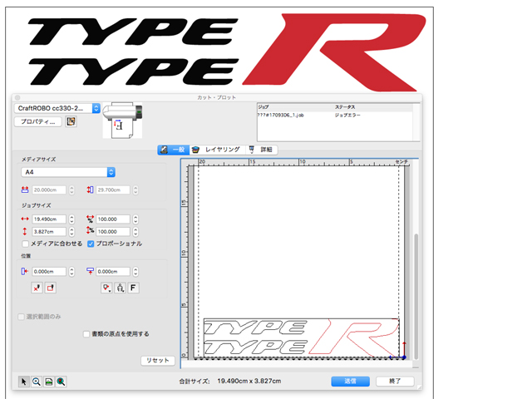This screenshot has height=399, width=532.
Task: Open the CraftROBO cc330 device dropdown
Action: tap(57, 108)
